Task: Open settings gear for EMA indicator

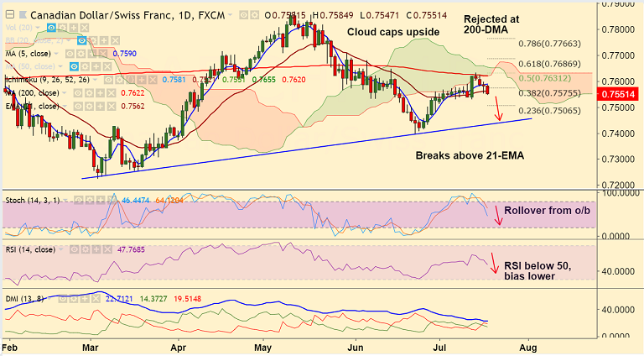Action: 89,106
